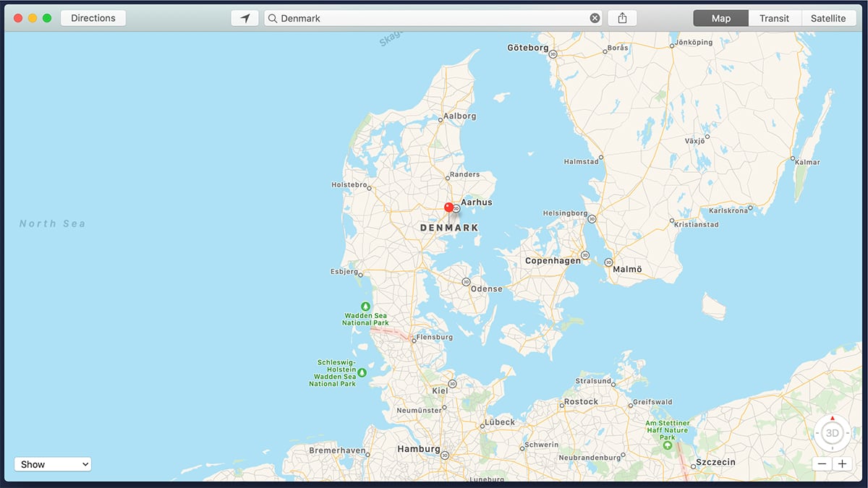Click the current location arrow button
Viewport: 868px width, 488px height.
[245, 18]
